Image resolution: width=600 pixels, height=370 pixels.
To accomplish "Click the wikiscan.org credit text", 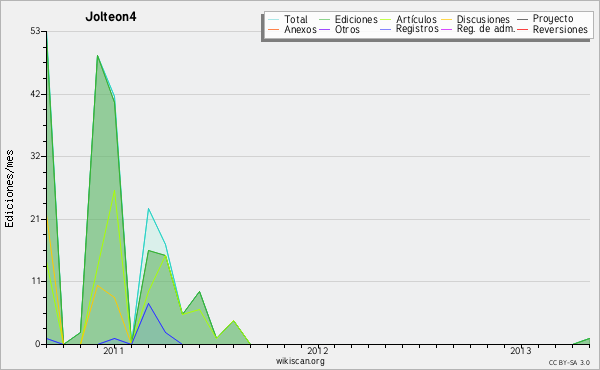I will [x=300, y=361].
